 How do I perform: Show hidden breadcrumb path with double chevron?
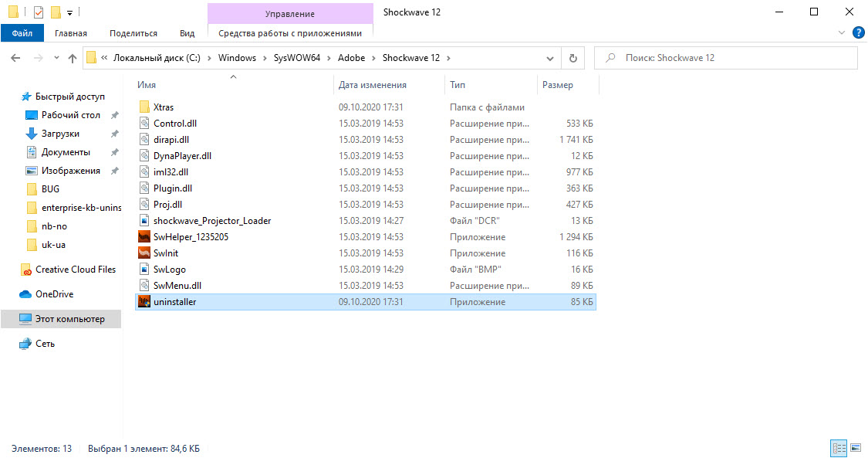click(x=104, y=58)
